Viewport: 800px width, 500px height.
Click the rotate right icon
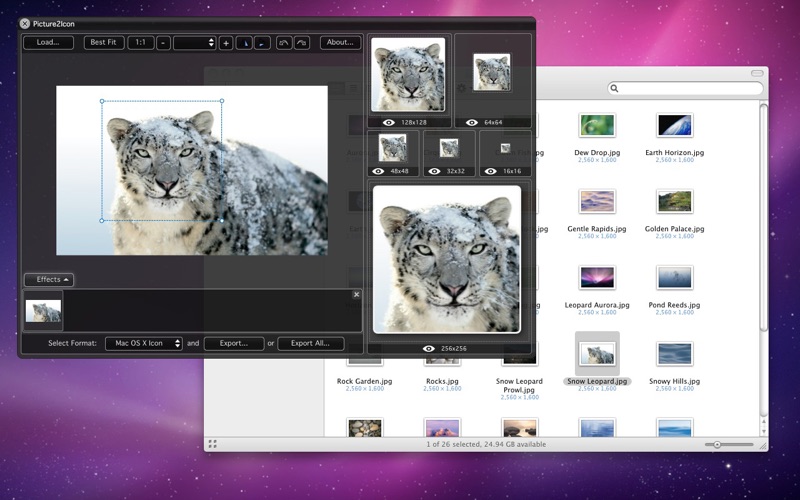(302, 43)
